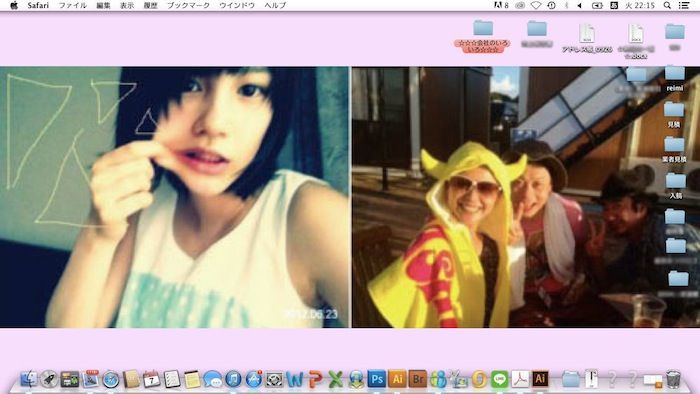700x394 pixels.
Task: Open the Safari application menu
Action: click(x=38, y=5)
